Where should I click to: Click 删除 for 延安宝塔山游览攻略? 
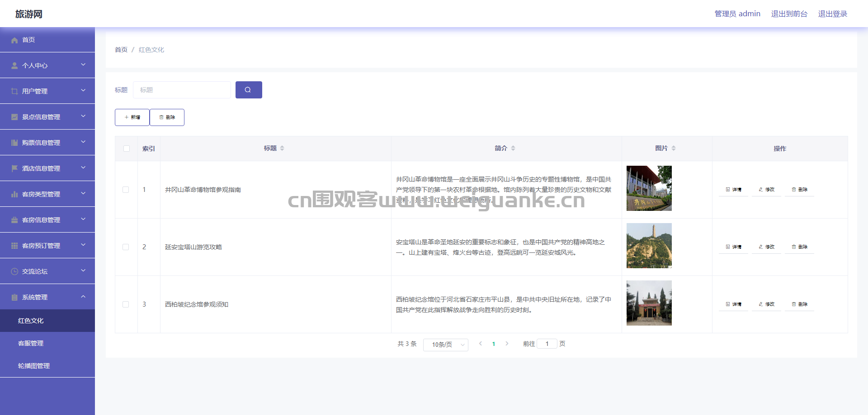pyautogui.click(x=799, y=247)
